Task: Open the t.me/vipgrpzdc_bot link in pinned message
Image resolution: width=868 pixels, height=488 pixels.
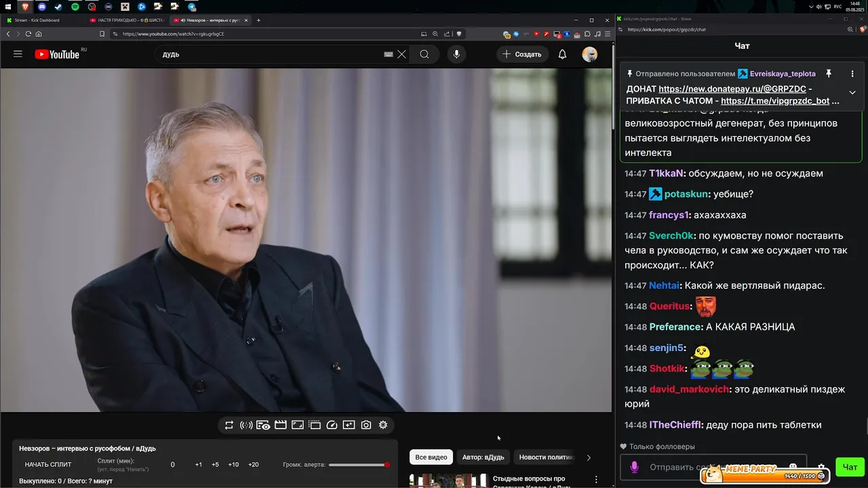Action: pos(775,101)
